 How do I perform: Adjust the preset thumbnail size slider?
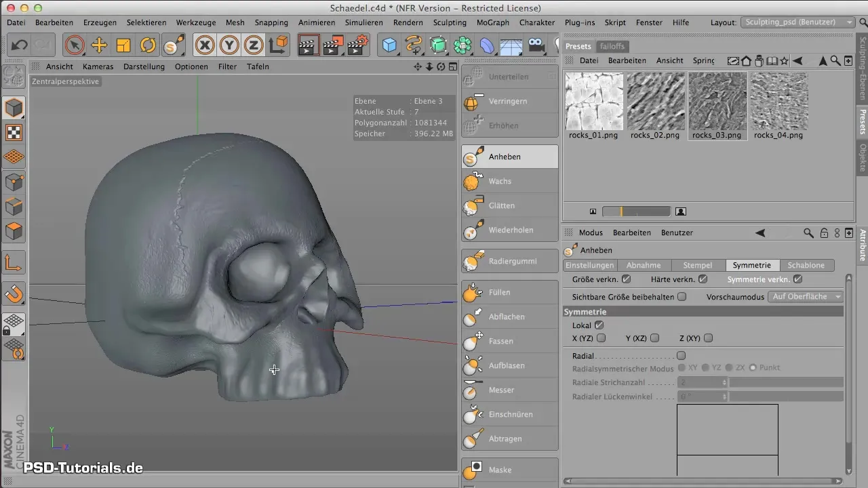click(x=636, y=211)
